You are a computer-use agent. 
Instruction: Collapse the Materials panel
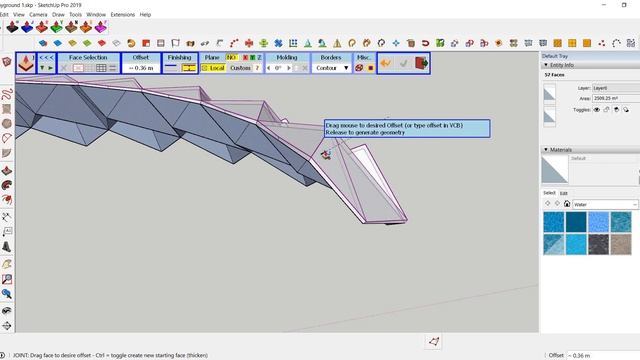click(546, 150)
